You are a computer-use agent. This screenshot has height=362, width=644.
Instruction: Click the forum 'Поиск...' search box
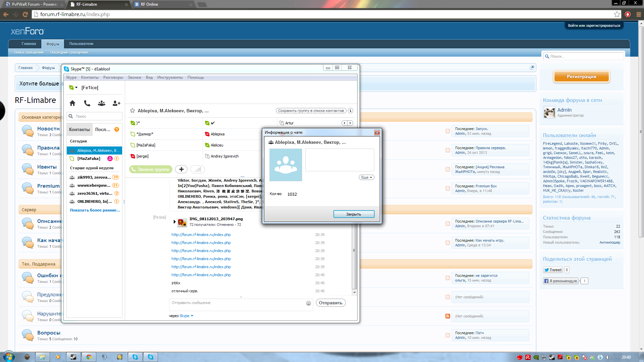coord(583,56)
